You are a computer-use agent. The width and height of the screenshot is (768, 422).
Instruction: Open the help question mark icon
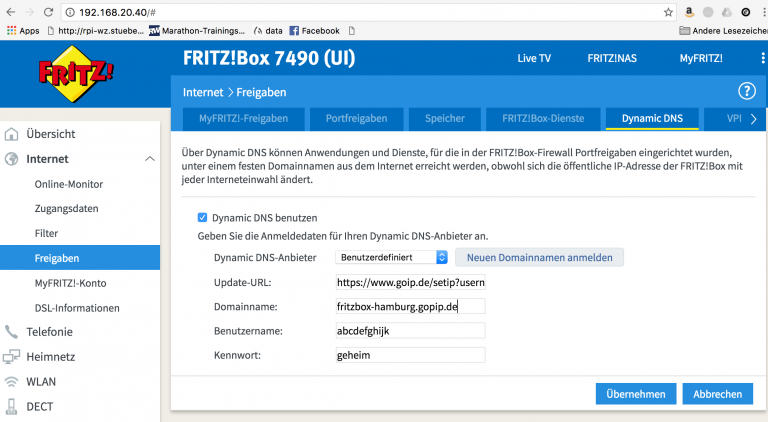pos(746,91)
